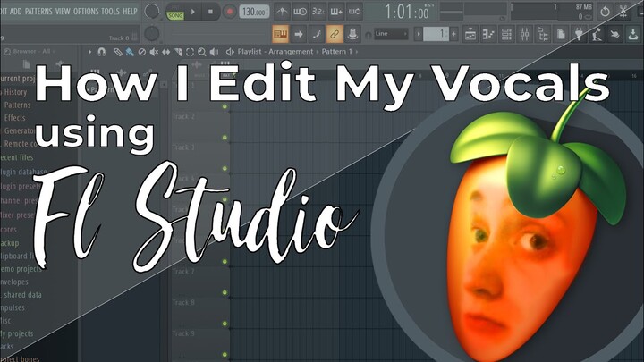644x362 pixels.
Task: Open the Line snap dropdown
Action: coord(391,34)
